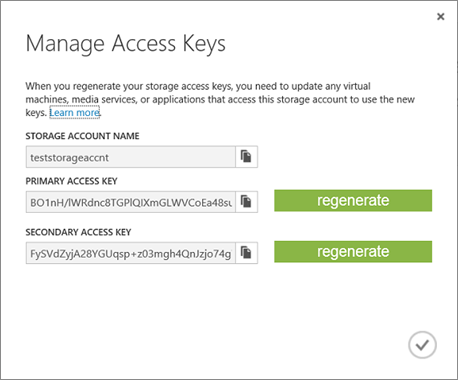Select the teststorageaccnt name field
Image resolution: width=458 pixels, height=380 pixels.
click(x=131, y=157)
